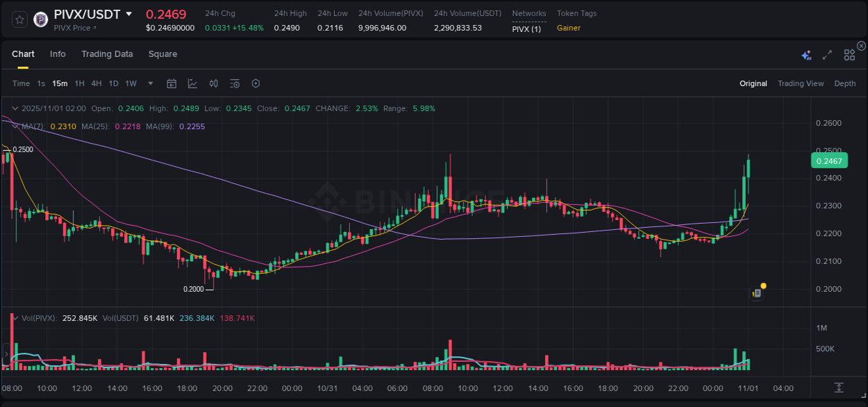Click the current price tag 0.2467
This screenshot has width=868, height=407.
829,160
